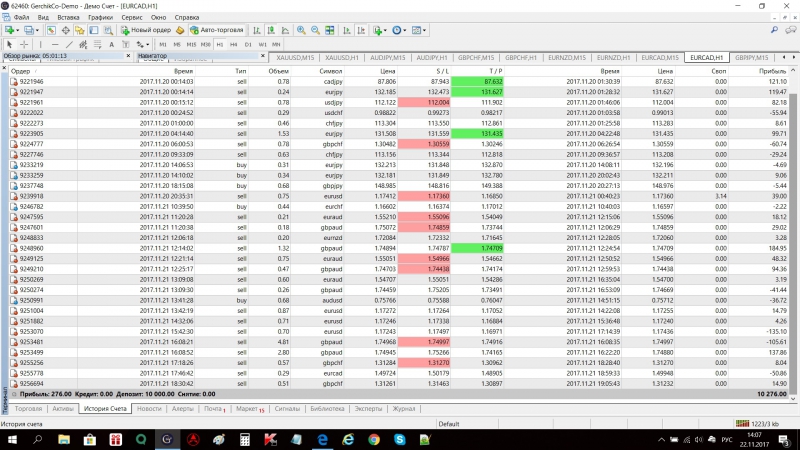800x450 pixels.
Task: Open the Indicators list icon
Action: coord(378,30)
